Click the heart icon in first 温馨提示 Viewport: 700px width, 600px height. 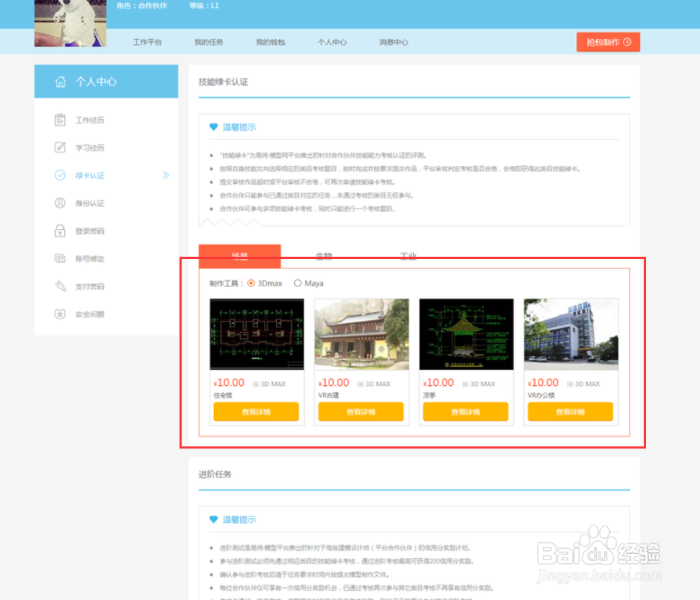(213, 127)
